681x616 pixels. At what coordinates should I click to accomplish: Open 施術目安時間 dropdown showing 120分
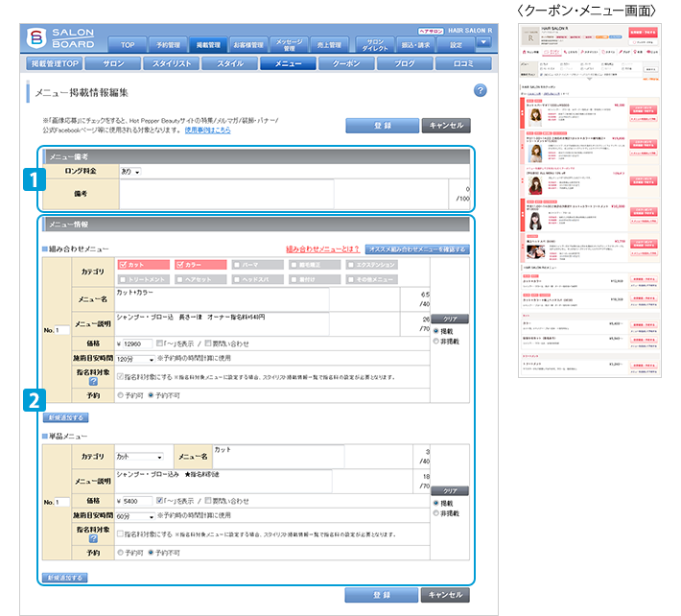134,357
